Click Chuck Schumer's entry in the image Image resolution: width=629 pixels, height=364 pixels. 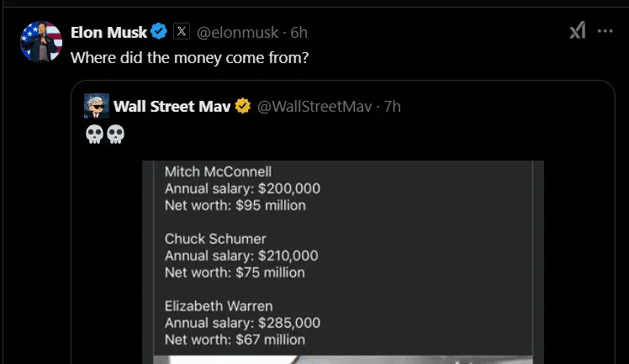(241, 256)
